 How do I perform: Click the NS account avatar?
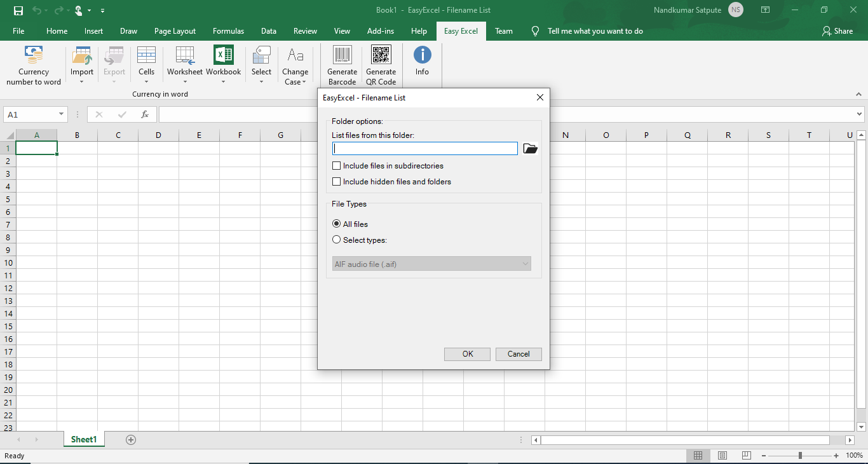[736, 10]
